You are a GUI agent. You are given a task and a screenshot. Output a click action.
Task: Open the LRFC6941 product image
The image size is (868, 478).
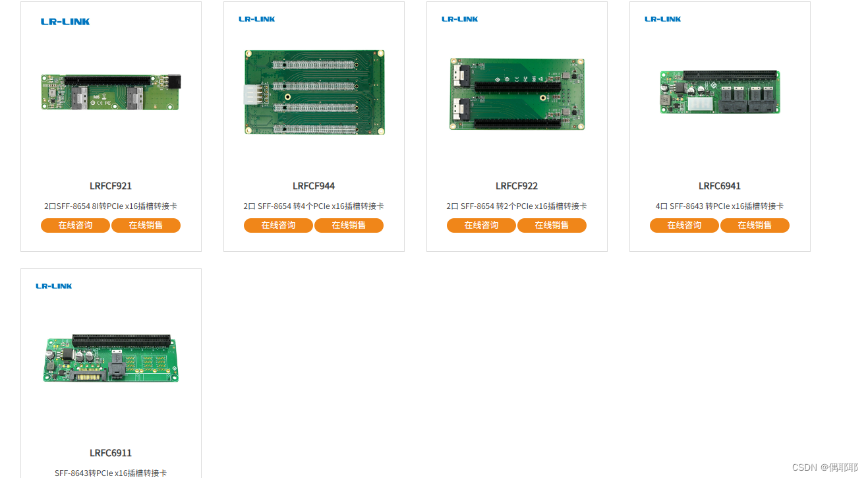pos(720,92)
